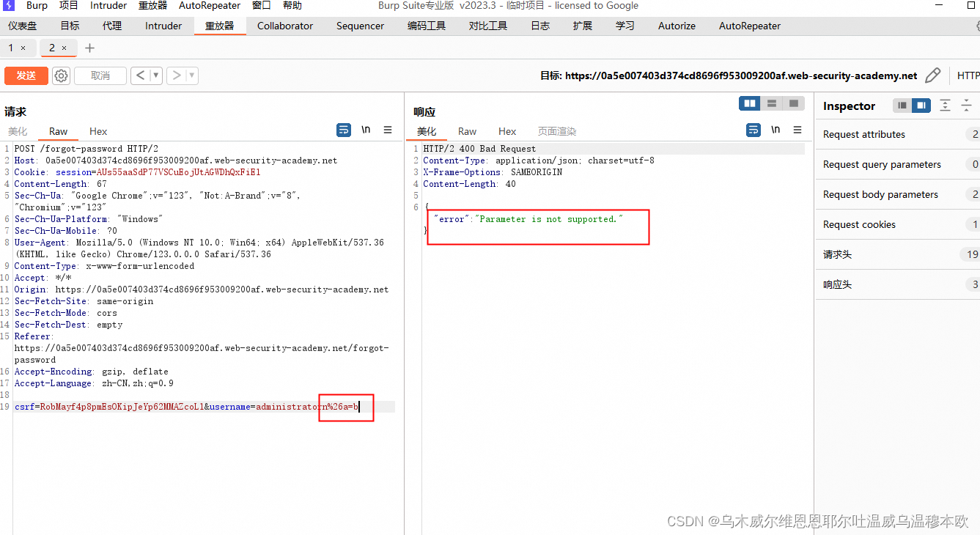
Task: Click the Repeater send options gear icon
Action: 61,75
